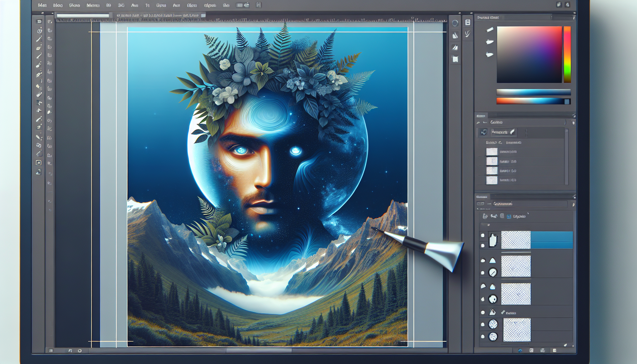Click the top brush preset beside color picker

[x=490, y=30]
